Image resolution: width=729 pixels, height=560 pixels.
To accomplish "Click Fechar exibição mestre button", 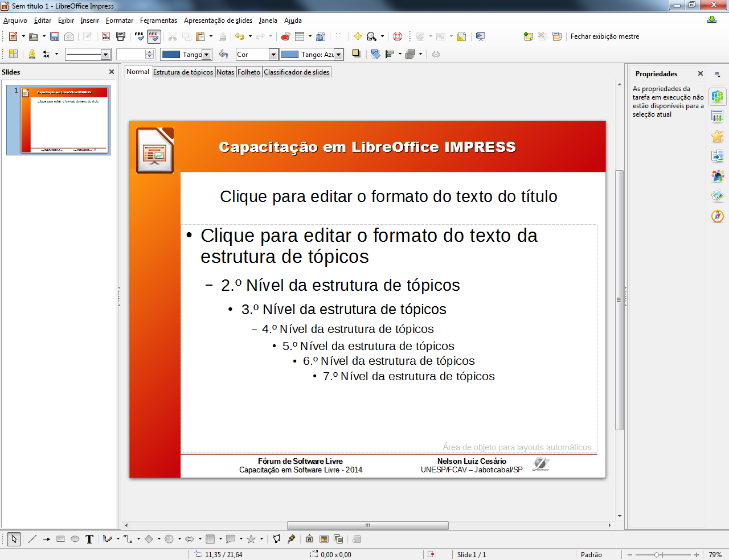I will click(605, 36).
